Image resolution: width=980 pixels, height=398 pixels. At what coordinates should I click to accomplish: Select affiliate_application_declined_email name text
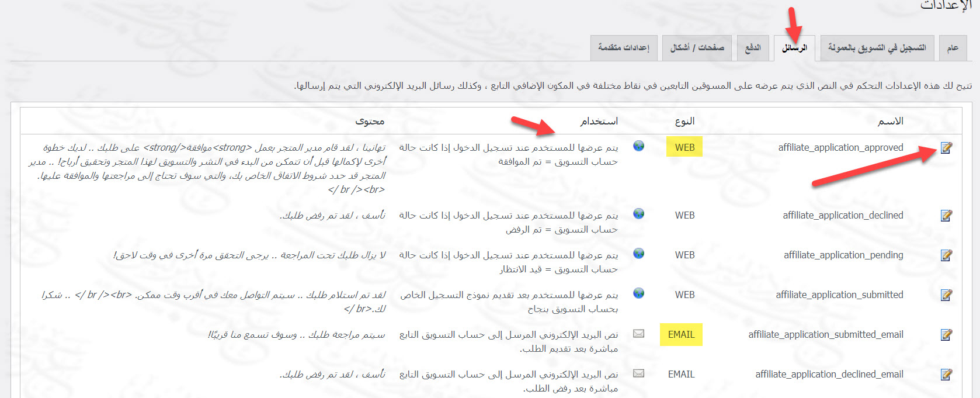click(829, 375)
